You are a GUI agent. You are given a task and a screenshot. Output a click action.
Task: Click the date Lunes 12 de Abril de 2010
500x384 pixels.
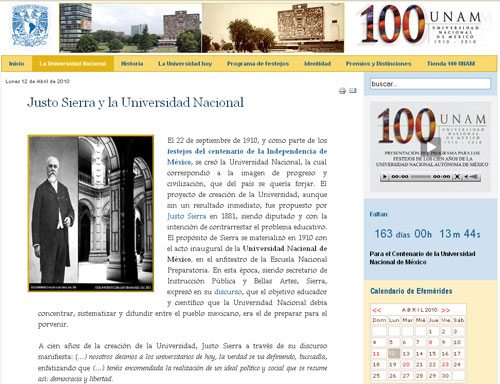coord(37,81)
